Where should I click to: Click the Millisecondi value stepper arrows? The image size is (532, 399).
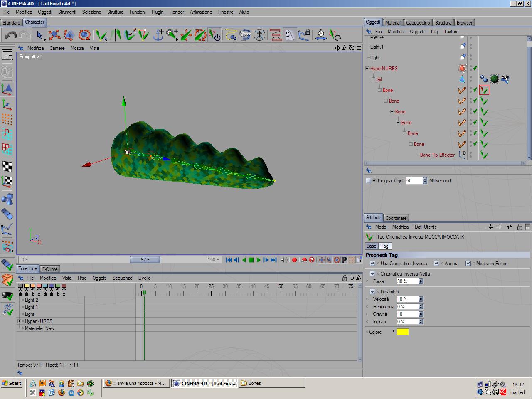(425, 181)
